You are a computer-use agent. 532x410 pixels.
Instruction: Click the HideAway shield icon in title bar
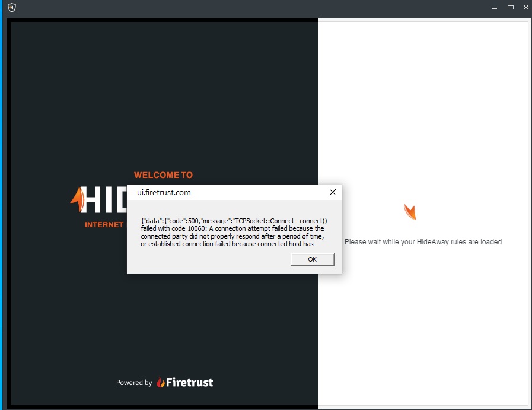[x=12, y=8]
